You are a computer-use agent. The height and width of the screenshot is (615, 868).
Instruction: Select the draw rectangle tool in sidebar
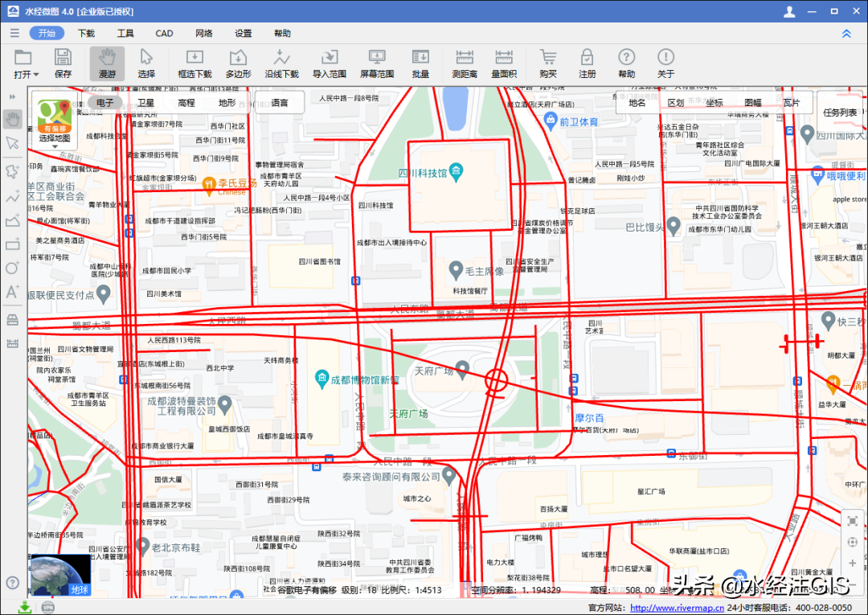point(12,244)
